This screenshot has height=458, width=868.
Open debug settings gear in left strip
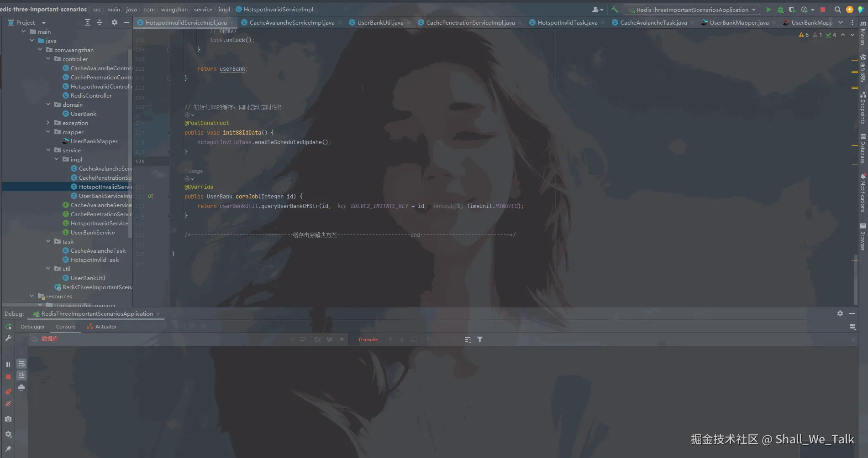(8, 434)
